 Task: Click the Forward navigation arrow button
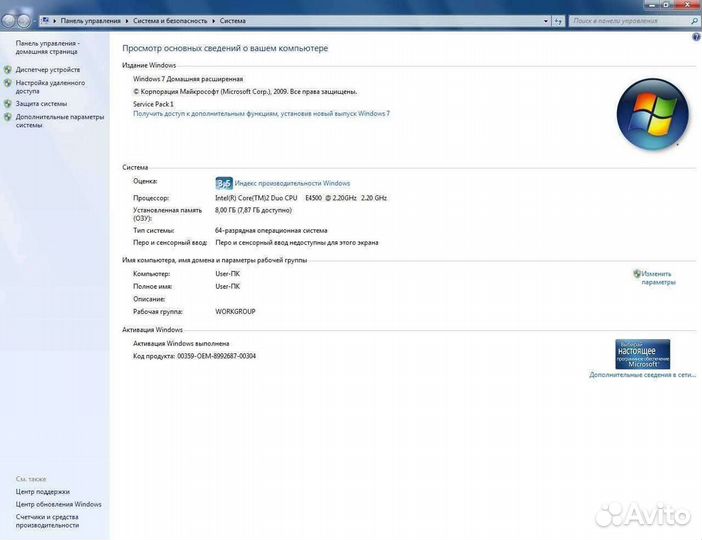tap(23, 21)
